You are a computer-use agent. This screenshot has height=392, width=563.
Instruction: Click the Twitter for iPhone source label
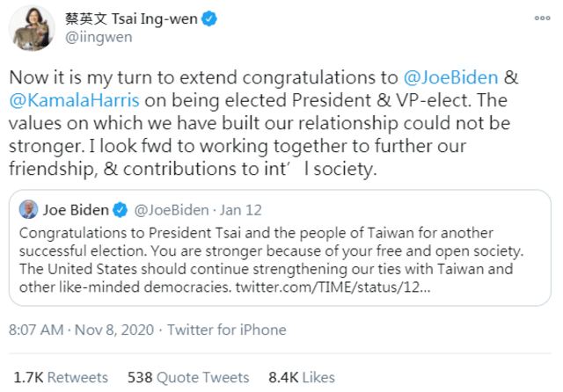point(228,330)
